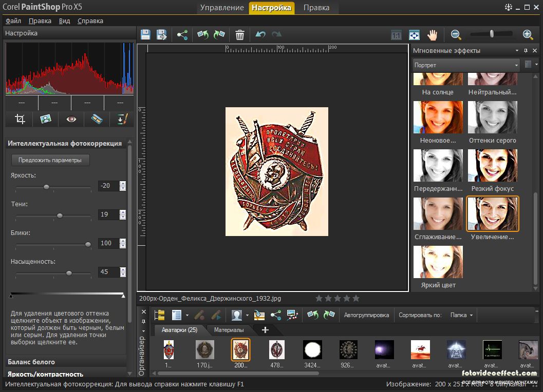This screenshot has width=543, height=392.
Task: Click the zoom out magnifier
Action: coord(456,34)
